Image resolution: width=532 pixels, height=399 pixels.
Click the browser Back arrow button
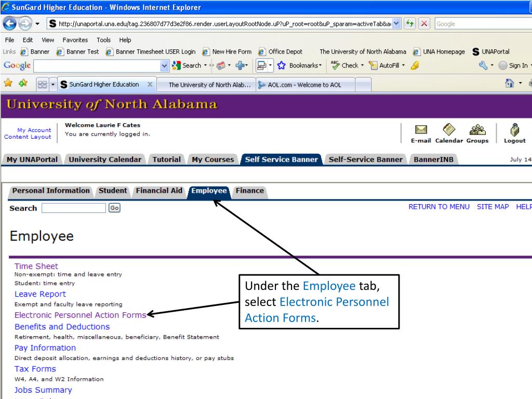9,24
